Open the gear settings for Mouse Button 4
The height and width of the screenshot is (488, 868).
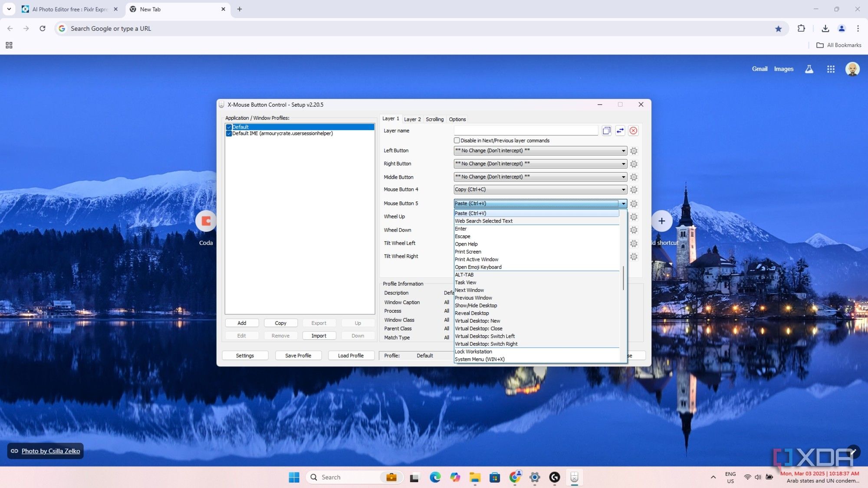coord(634,190)
